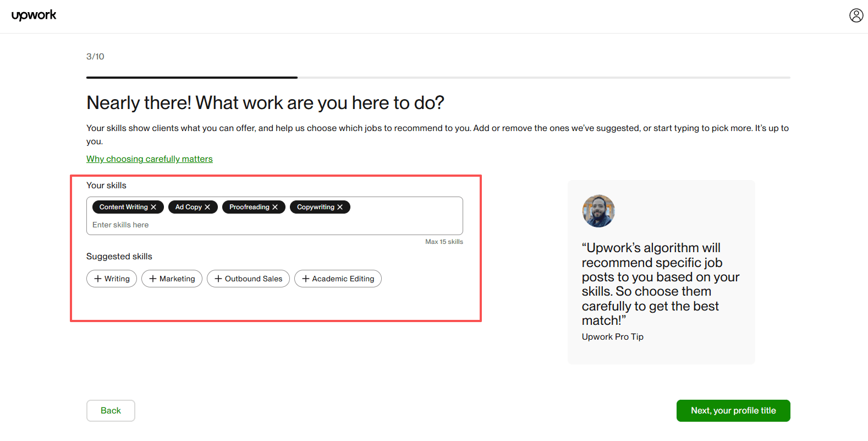868x441 pixels.
Task: Click the plus icon beside Marketing
Action: coord(153,279)
